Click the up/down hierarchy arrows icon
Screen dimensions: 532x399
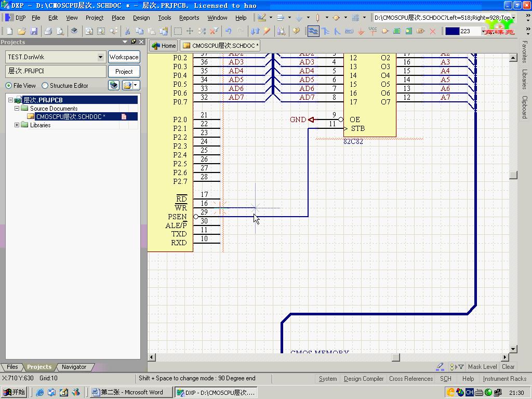(255, 31)
